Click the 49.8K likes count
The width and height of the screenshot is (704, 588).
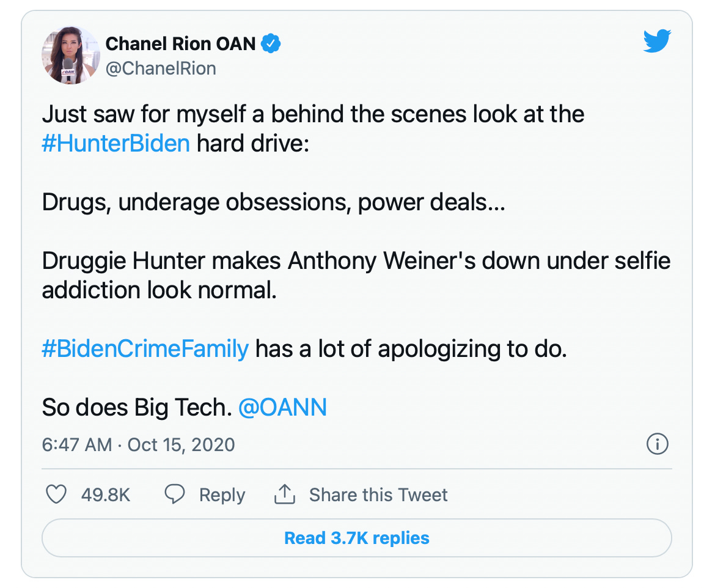click(106, 494)
